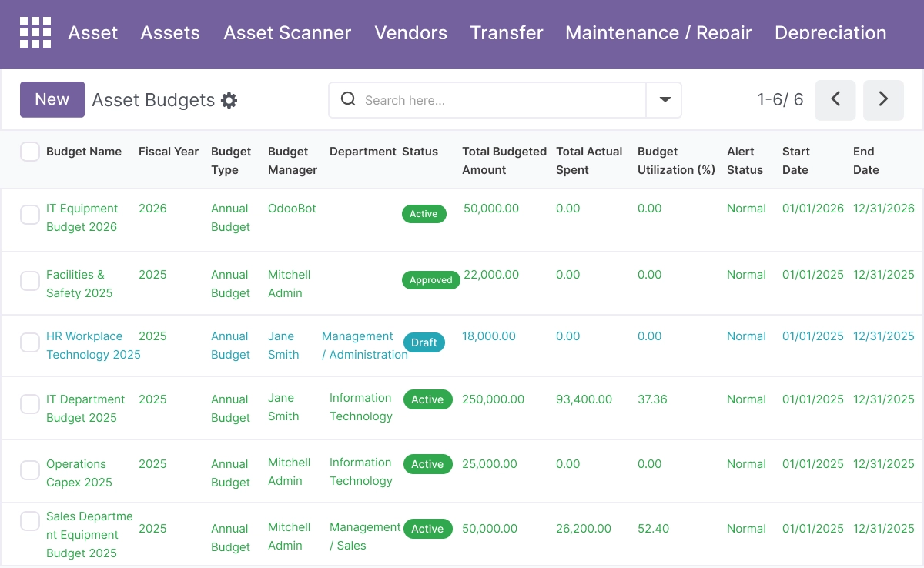Open the Assets menu
Viewport: 924px width, 568px height.
[x=170, y=33]
